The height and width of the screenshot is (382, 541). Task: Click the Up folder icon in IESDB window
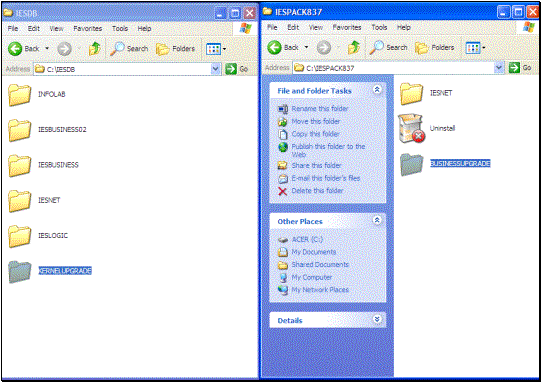(x=94, y=49)
